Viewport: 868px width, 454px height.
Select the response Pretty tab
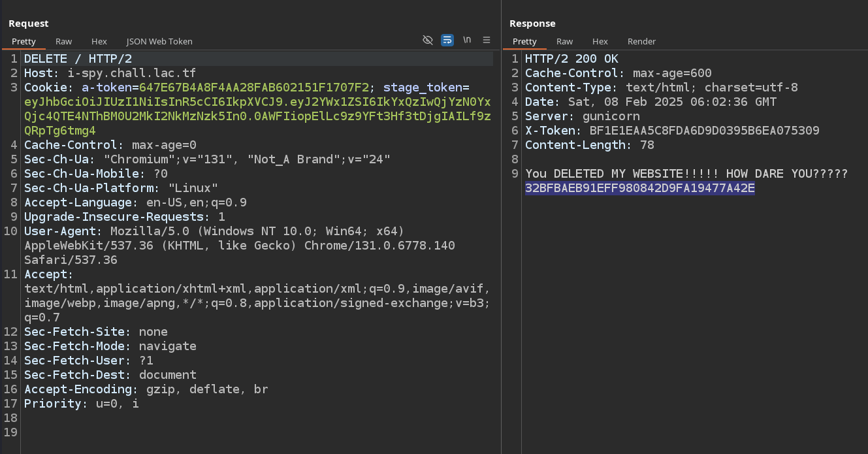(x=524, y=41)
